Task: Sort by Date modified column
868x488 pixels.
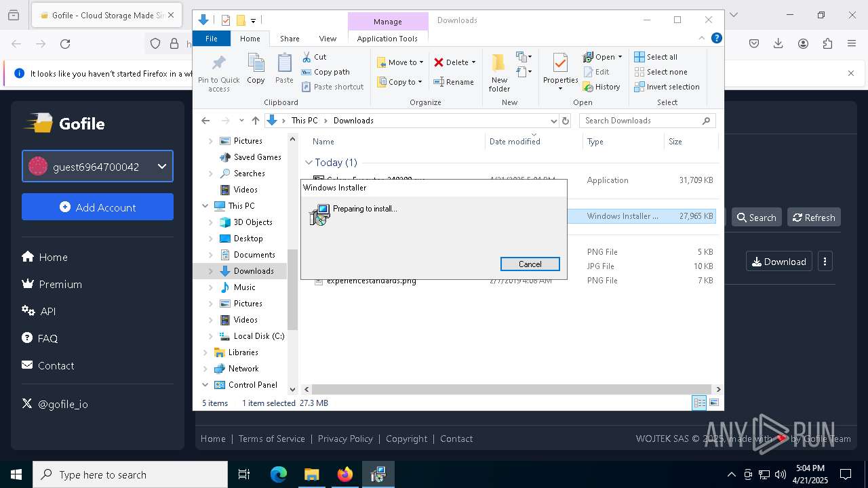Action: [x=515, y=142]
